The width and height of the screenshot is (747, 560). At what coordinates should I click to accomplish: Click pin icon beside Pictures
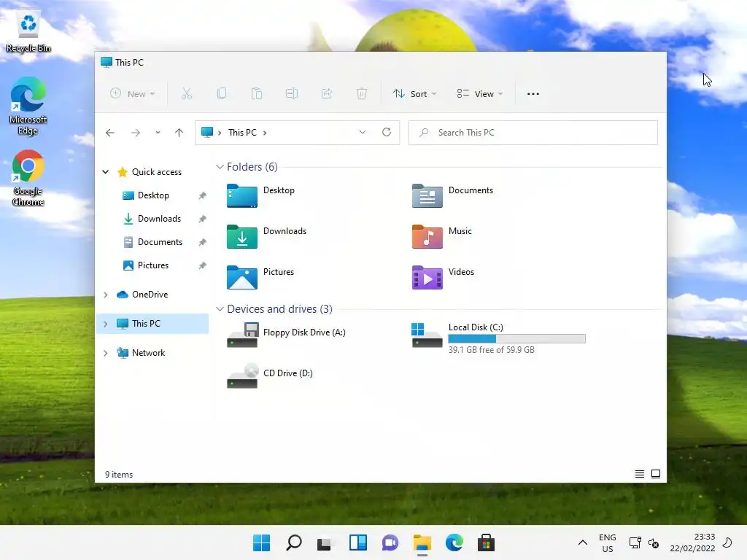pyautogui.click(x=203, y=265)
